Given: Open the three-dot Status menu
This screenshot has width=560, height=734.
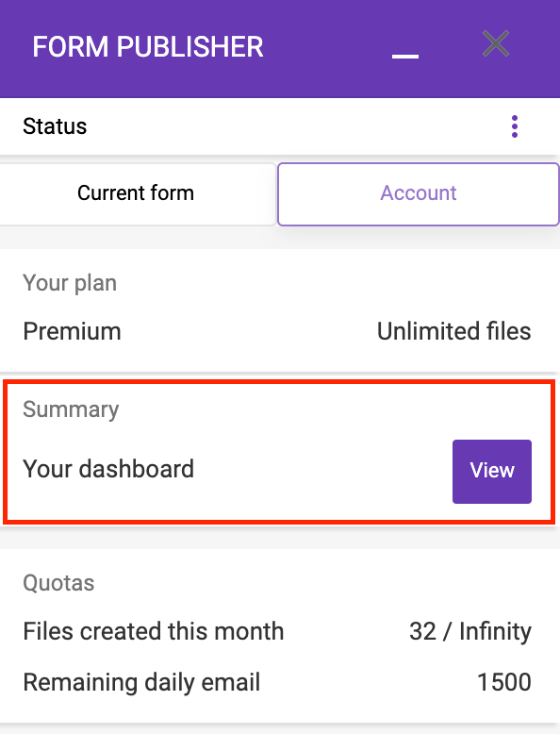Looking at the screenshot, I should click(515, 126).
